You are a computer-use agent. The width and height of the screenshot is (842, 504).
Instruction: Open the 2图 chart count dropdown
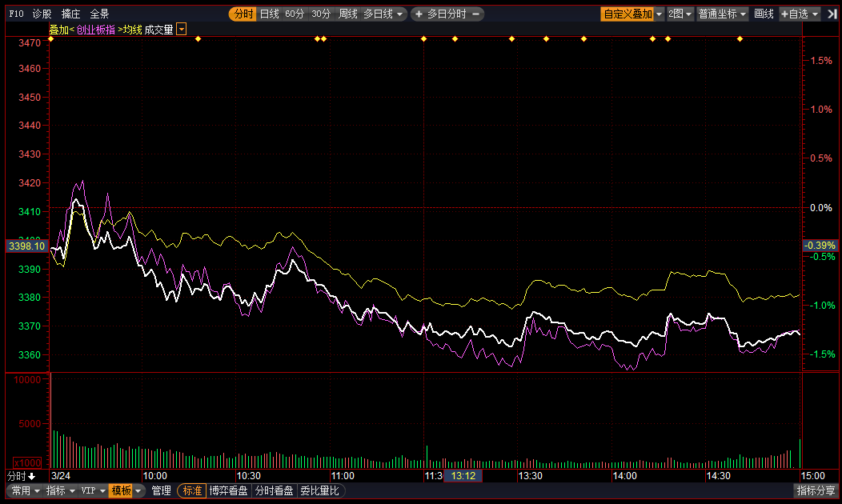(x=680, y=14)
